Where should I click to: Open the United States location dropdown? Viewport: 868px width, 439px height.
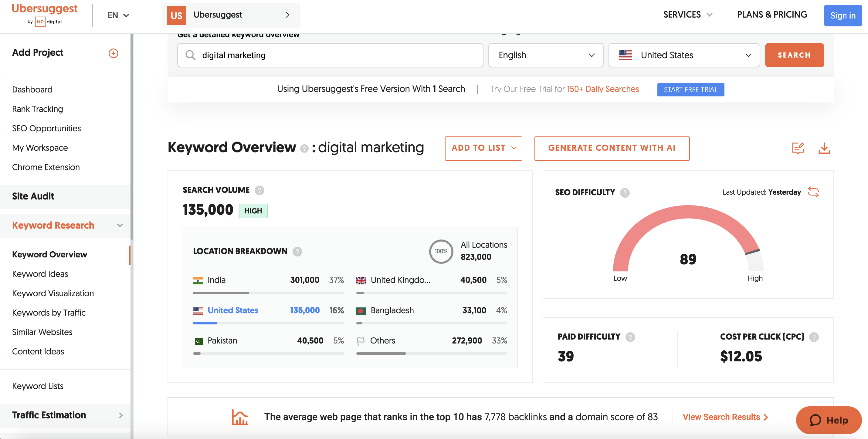coord(684,55)
